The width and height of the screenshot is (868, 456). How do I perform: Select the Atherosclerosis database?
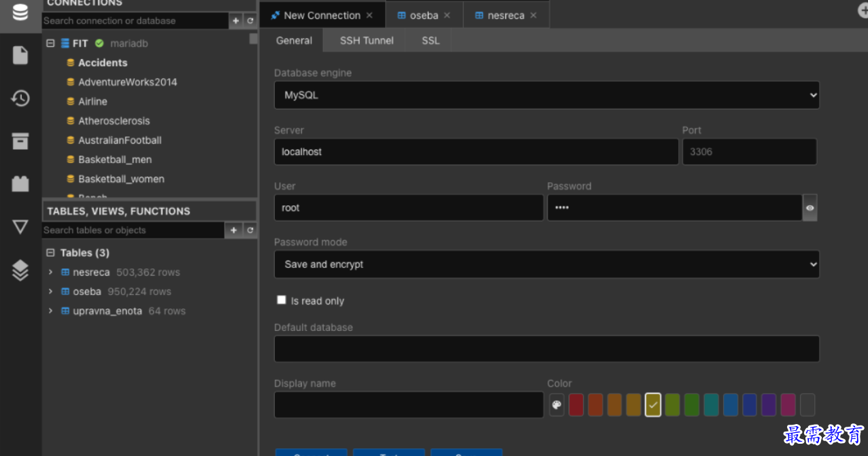click(x=114, y=121)
